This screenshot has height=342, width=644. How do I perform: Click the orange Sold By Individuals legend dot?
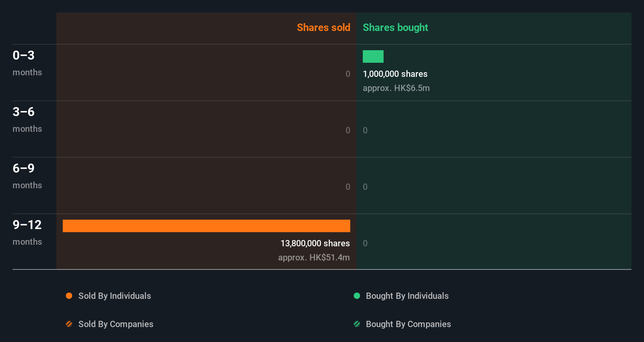coord(69,296)
